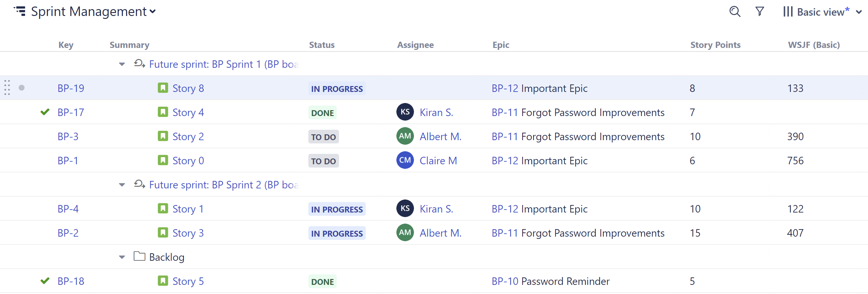The image size is (868, 294).
Task: Click the structure icon beside Sprint Management
Action: click(20, 11)
